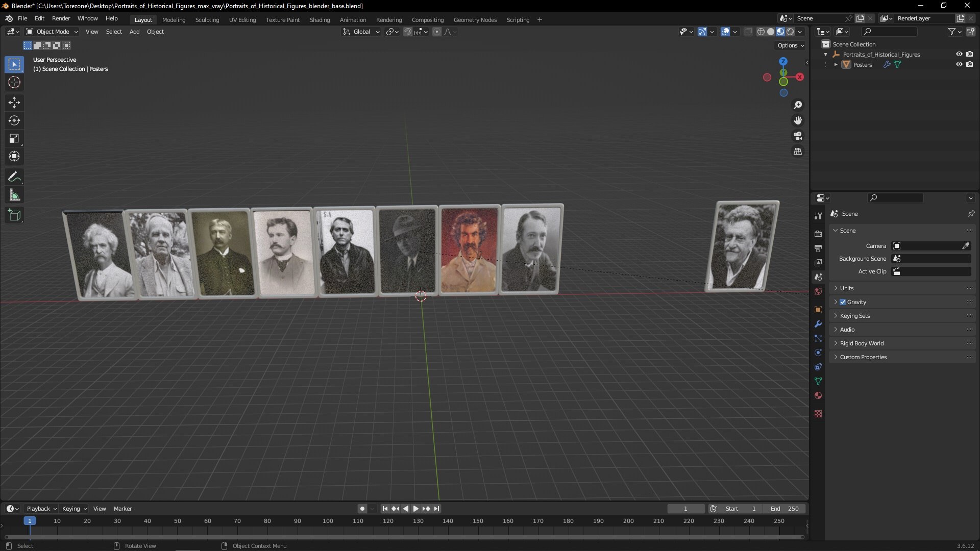This screenshot has height=551, width=980.
Task: Open Render properties tab icon
Action: [x=818, y=234]
